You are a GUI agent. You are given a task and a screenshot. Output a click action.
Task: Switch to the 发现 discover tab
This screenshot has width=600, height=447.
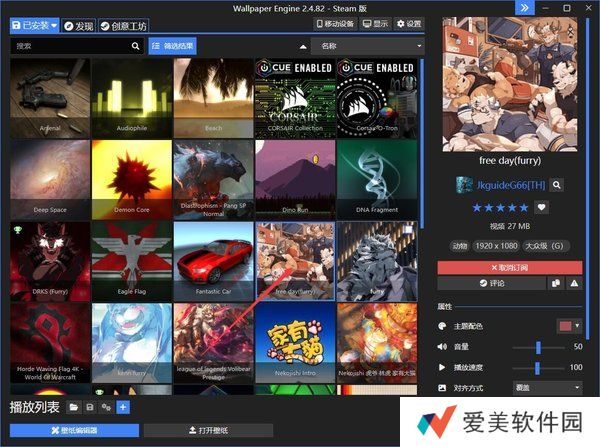pos(79,26)
